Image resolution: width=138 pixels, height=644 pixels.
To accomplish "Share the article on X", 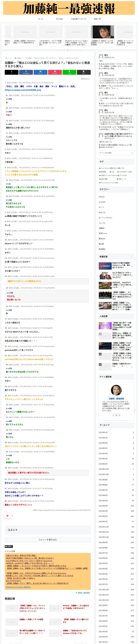I will pyautogui.click(x=11, y=72).
